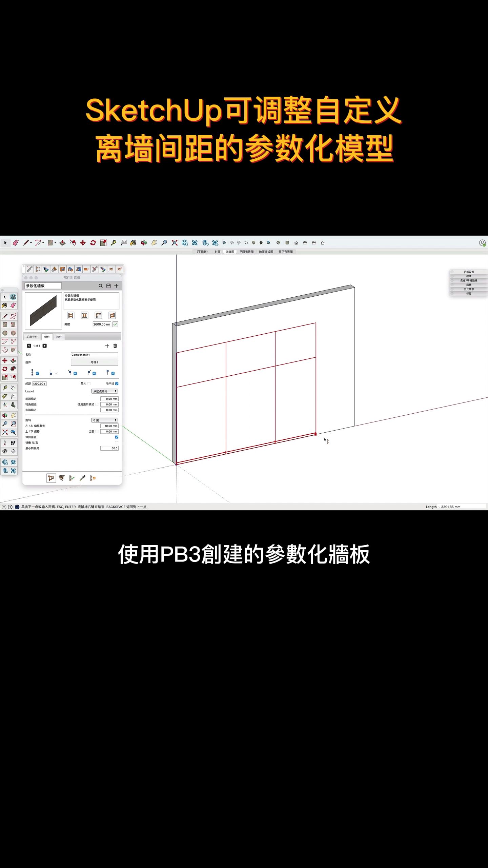Screen dimensions: 488x868
Task: Expand the 阴影设置 tray panel
Action: point(469,272)
